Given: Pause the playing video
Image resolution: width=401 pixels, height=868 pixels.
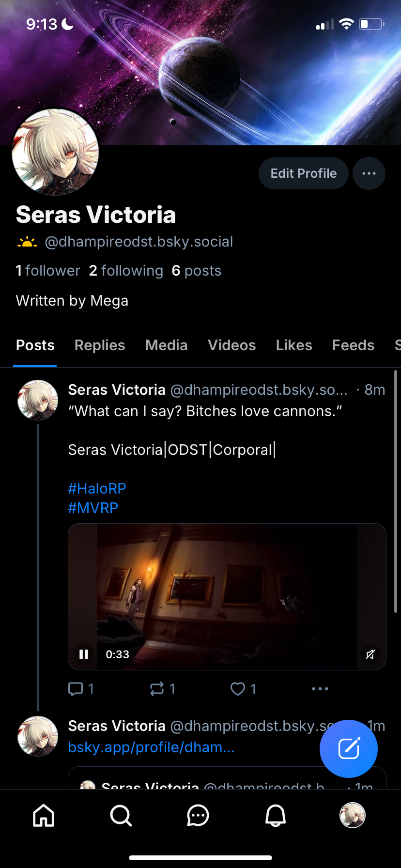Looking at the screenshot, I should [84, 654].
